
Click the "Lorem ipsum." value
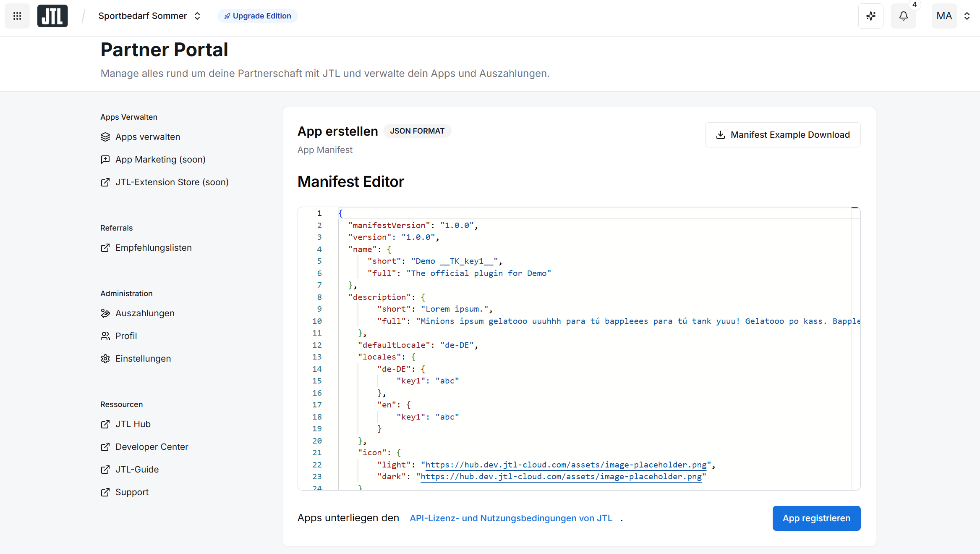click(x=455, y=309)
